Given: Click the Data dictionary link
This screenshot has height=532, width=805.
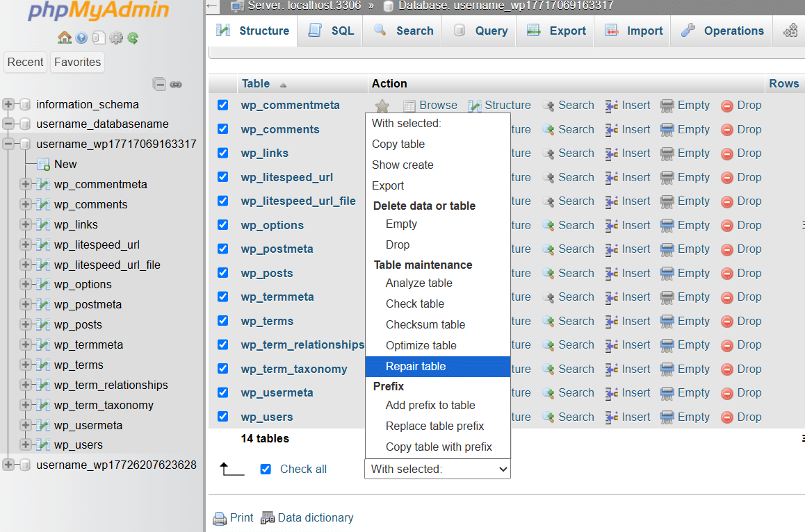Looking at the screenshot, I should point(315,518).
